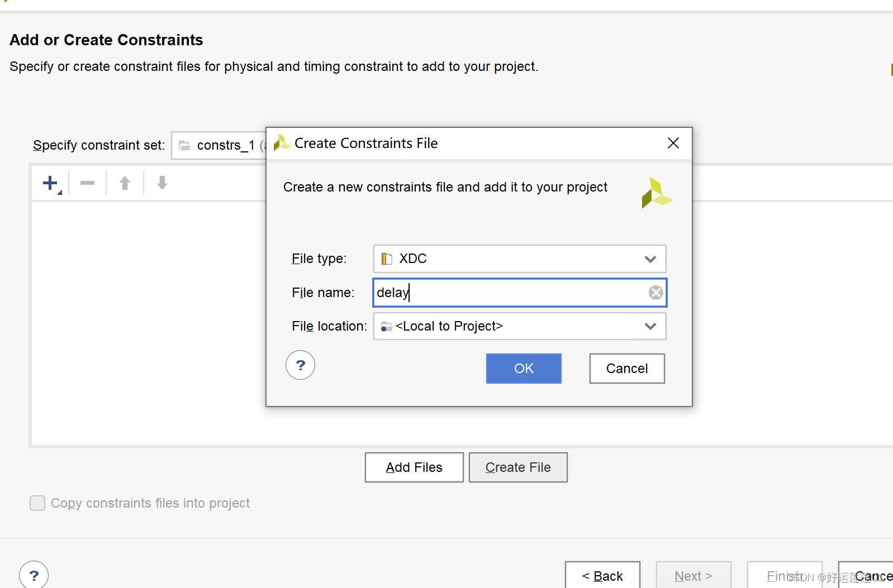The image size is (893, 588).
Task: Click the Next wizard button
Action: coord(693,576)
